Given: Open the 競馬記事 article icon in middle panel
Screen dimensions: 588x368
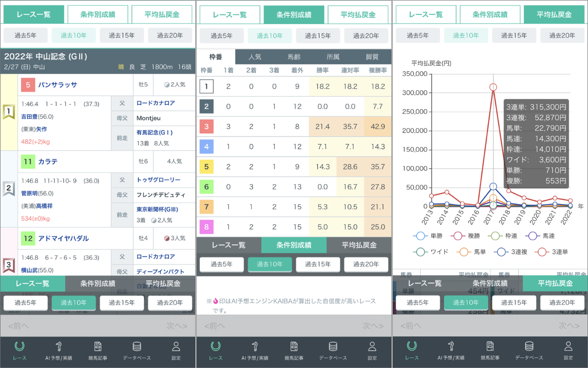Looking at the screenshot, I should click(294, 346).
